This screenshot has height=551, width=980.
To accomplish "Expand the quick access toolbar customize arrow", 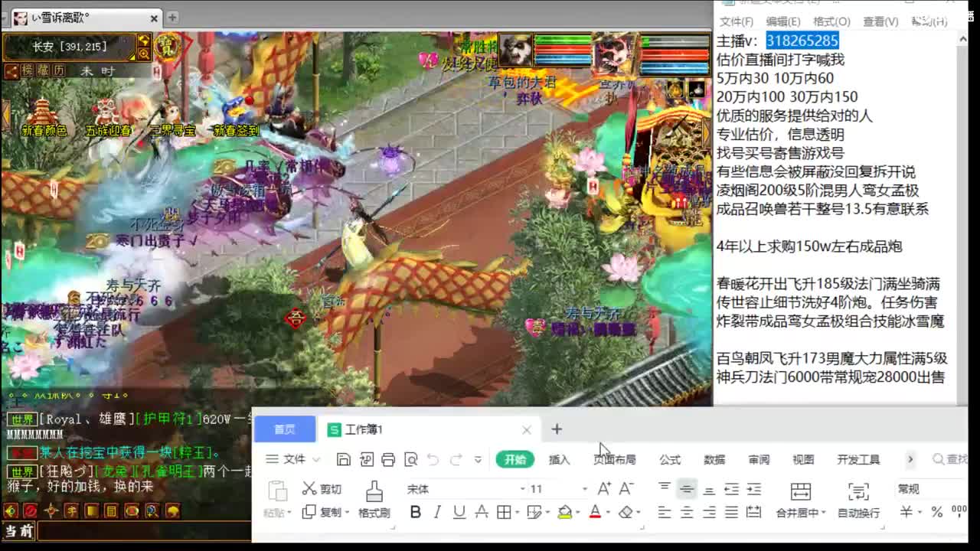I will coord(478,460).
